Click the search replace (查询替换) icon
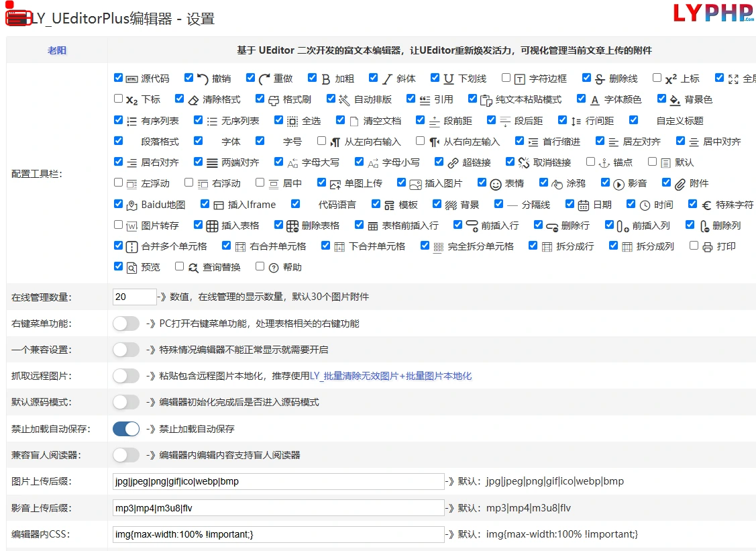The height and width of the screenshot is (551, 756). tap(193, 268)
